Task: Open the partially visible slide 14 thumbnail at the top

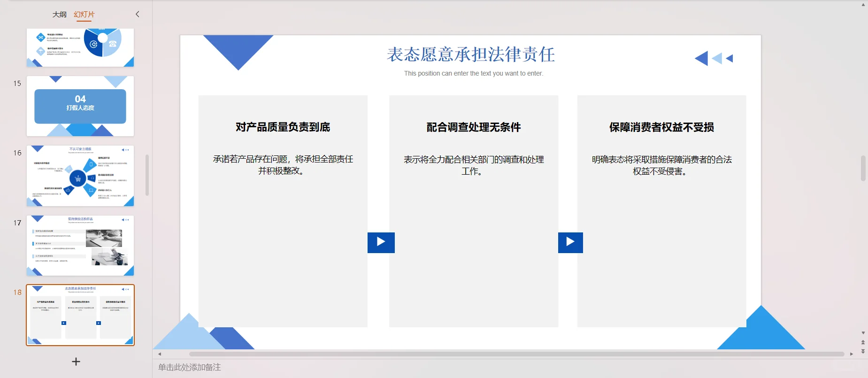Action: [80, 47]
